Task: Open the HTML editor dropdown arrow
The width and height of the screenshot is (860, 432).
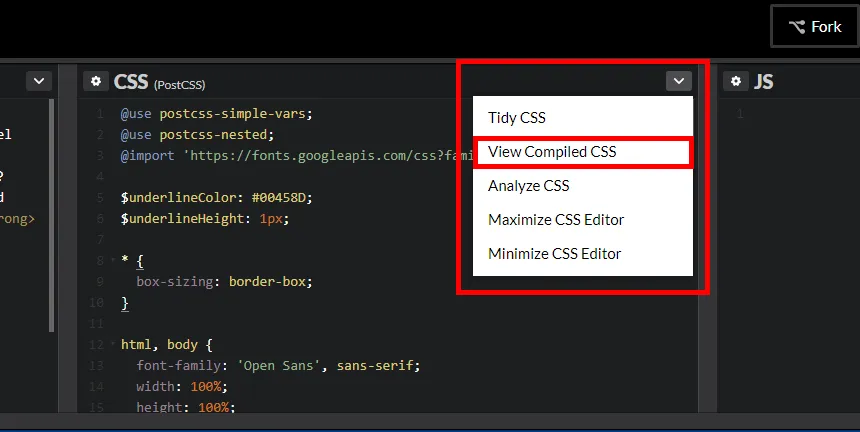Action: pyautogui.click(x=39, y=81)
